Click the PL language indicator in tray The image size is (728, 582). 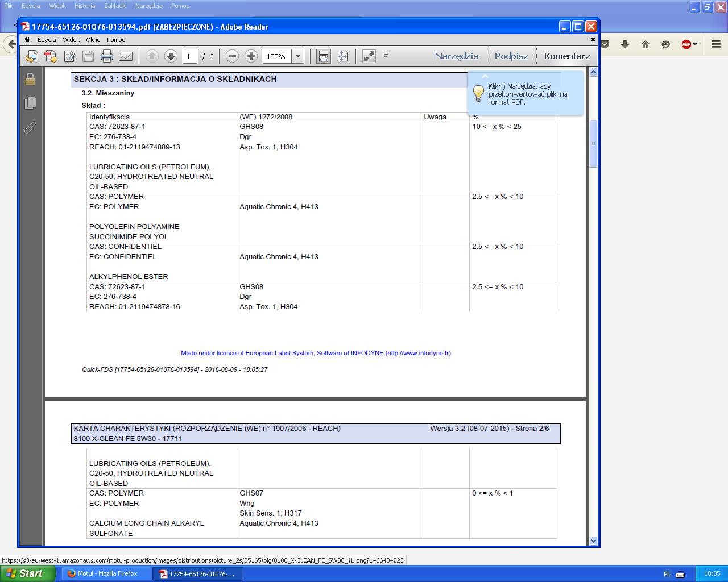tap(667, 574)
